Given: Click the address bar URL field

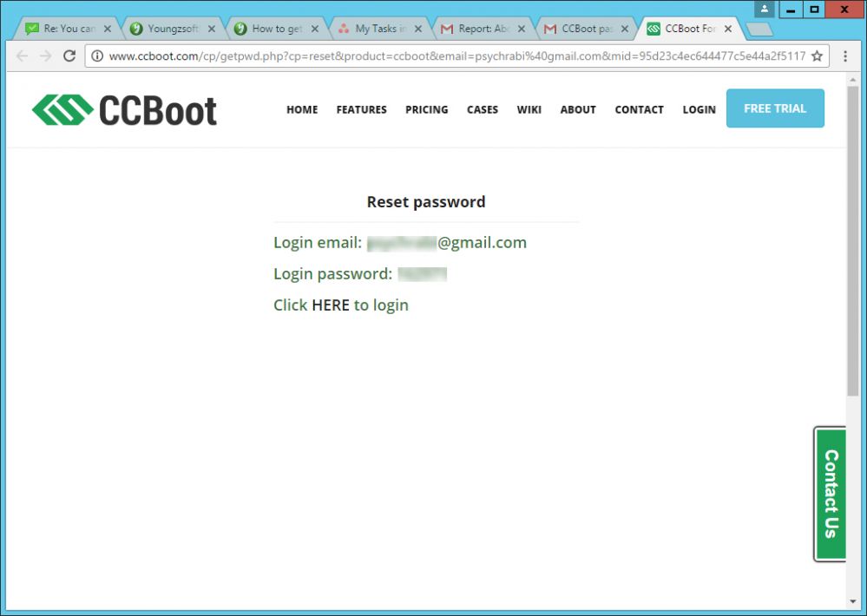Looking at the screenshot, I should (456, 56).
